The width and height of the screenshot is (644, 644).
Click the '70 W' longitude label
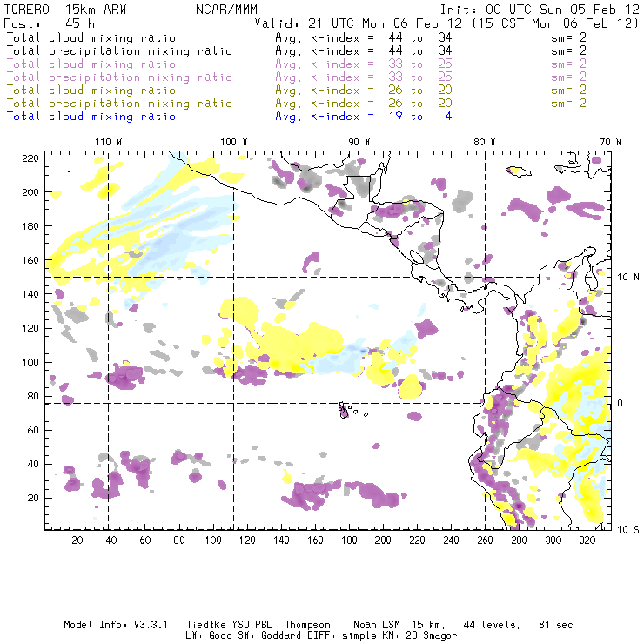click(x=610, y=142)
